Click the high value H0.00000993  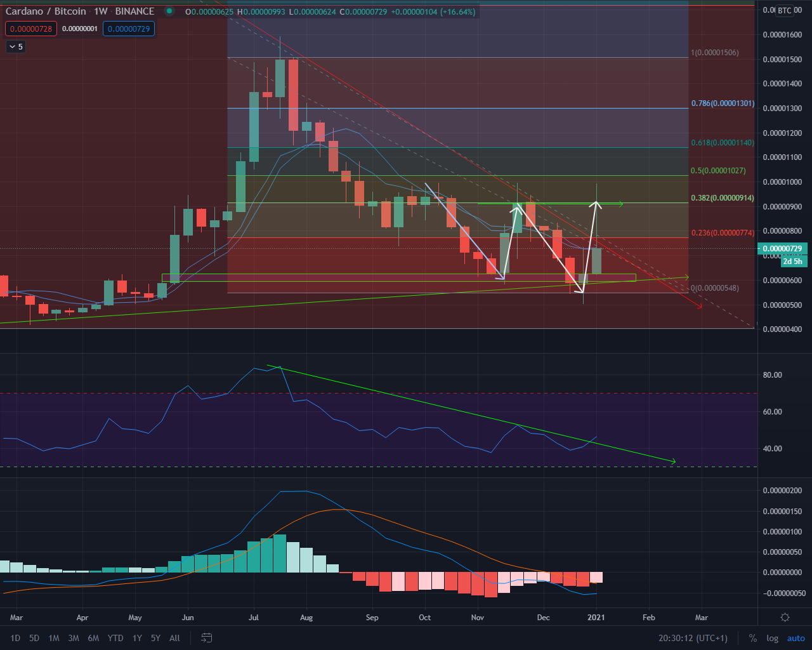tap(262, 12)
